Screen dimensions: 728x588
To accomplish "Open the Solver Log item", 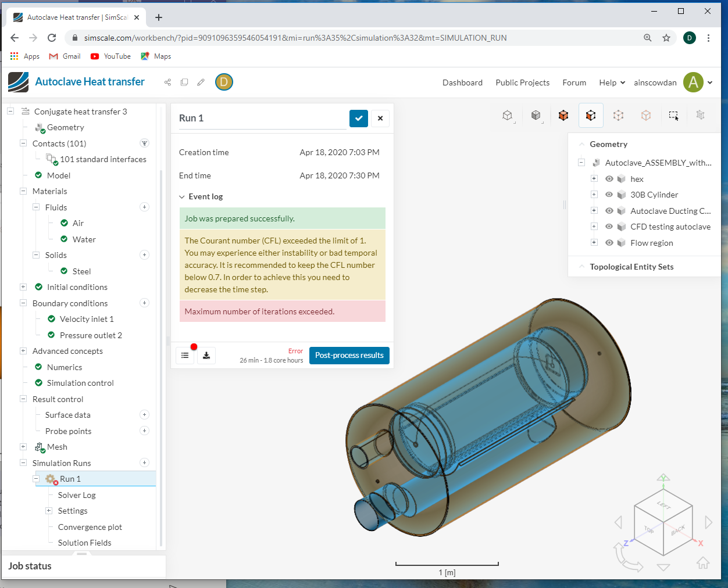I will click(77, 495).
